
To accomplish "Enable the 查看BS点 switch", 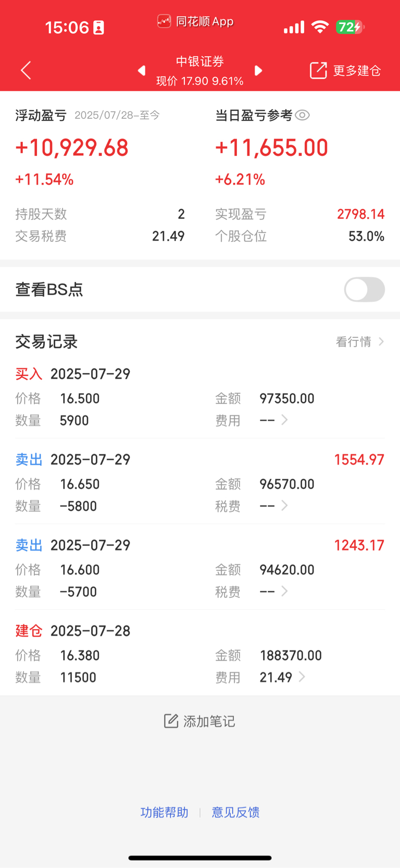I will pos(365,289).
